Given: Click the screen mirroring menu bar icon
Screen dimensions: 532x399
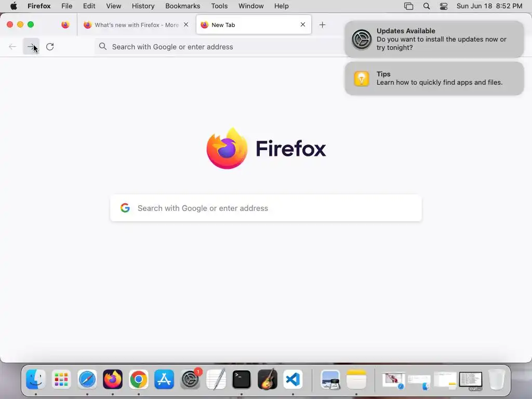Looking at the screenshot, I should (408, 6).
